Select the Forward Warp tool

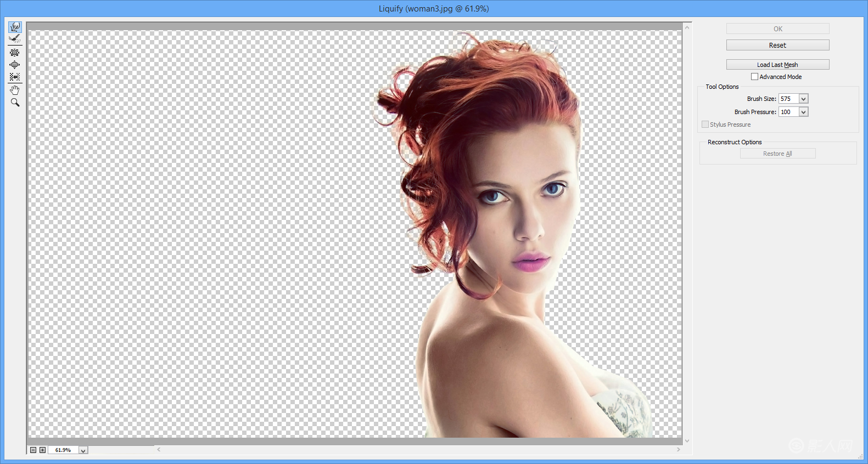tap(15, 27)
